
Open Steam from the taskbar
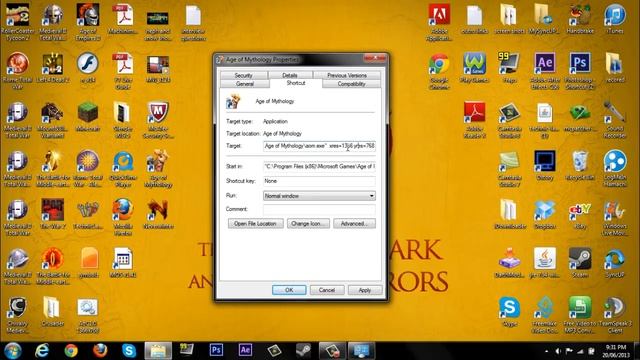point(303,350)
